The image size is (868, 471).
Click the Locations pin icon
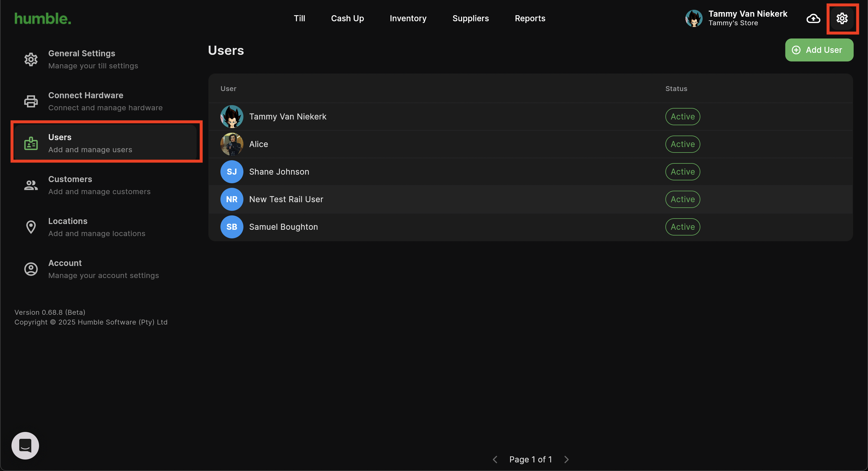(31, 227)
